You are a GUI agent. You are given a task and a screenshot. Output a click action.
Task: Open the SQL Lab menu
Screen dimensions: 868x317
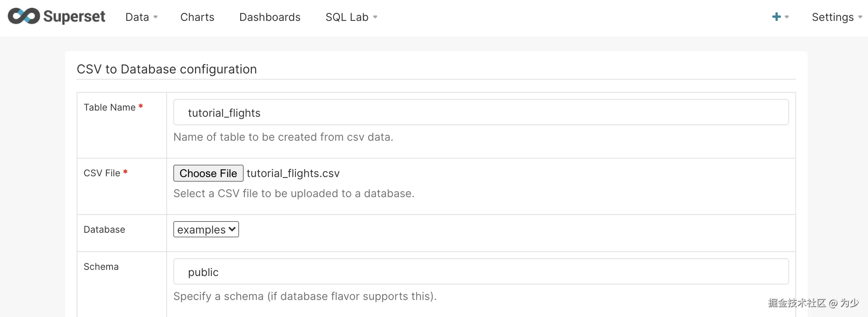coord(347,17)
